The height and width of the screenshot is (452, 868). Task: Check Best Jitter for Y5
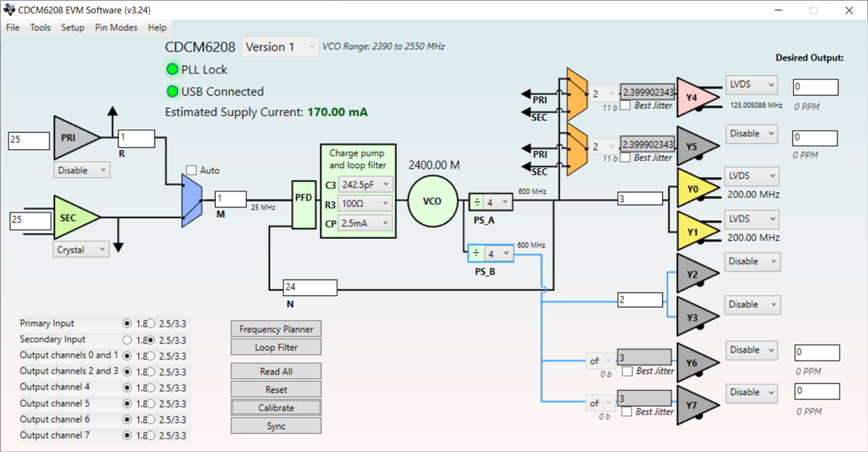(x=625, y=157)
